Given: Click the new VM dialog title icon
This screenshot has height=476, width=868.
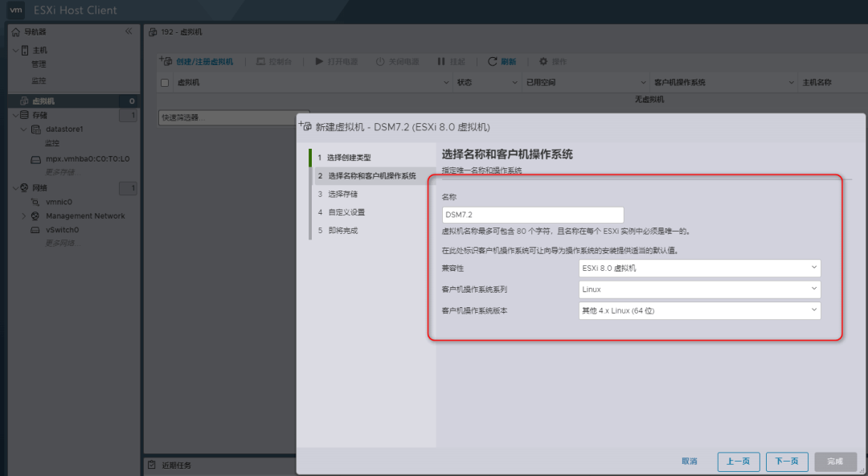Looking at the screenshot, I should click(305, 126).
